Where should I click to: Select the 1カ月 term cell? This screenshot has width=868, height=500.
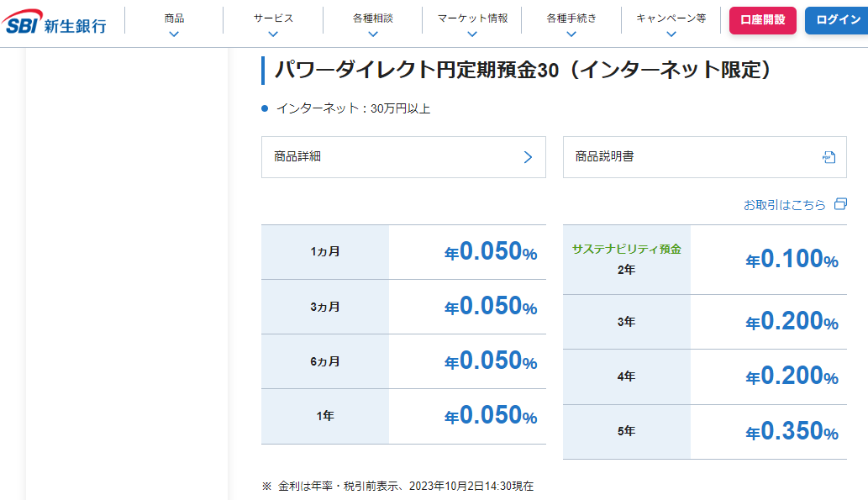pos(325,252)
